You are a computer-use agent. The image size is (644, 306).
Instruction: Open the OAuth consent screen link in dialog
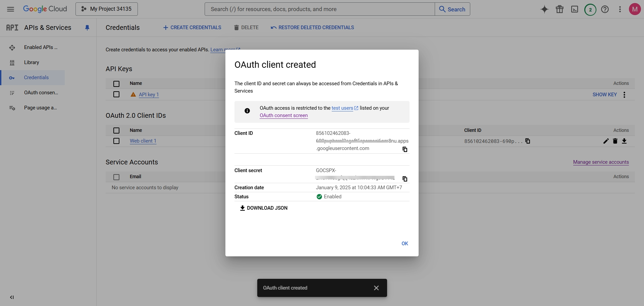click(x=284, y=115)
